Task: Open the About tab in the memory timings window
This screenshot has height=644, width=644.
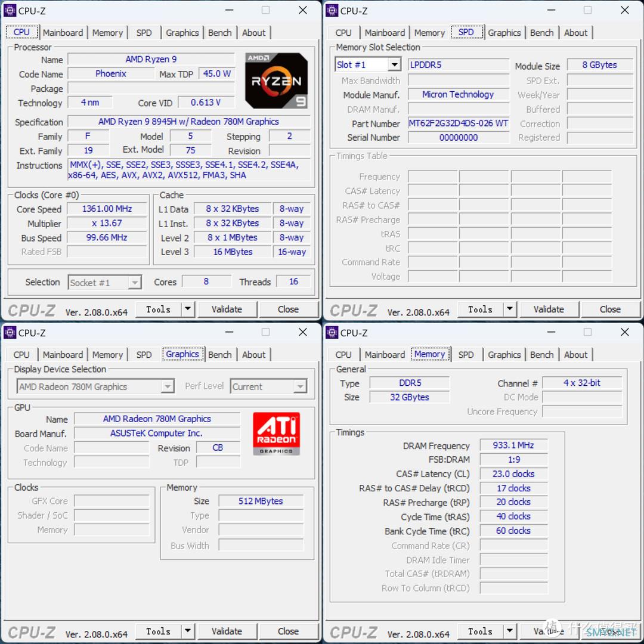Action: tap(576, 355)
